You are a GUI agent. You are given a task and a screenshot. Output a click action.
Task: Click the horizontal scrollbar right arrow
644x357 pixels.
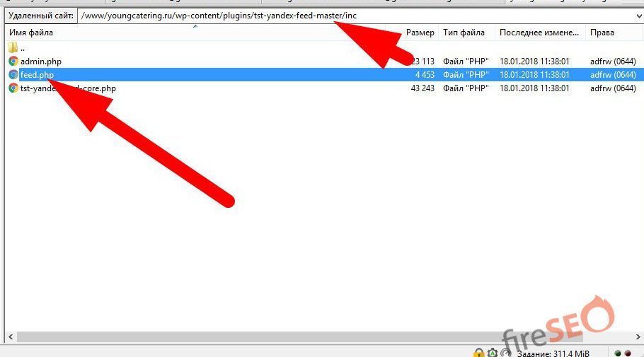point(638,337)
